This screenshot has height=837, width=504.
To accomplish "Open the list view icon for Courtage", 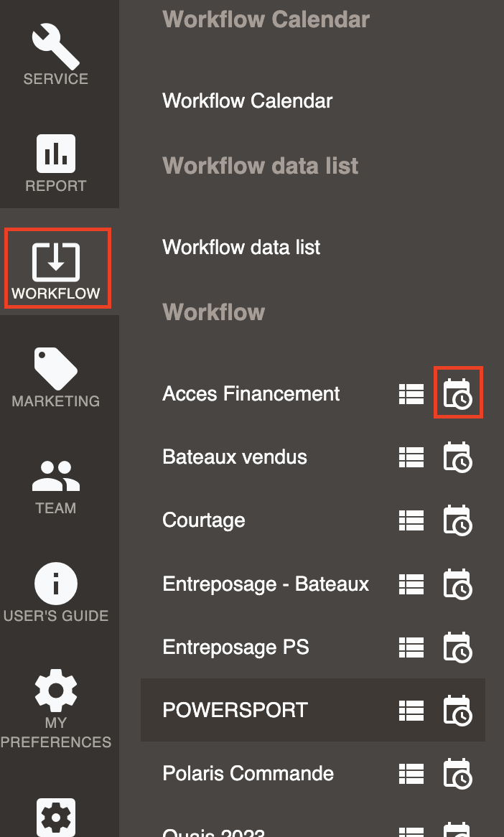I will [x=411, y=520].
